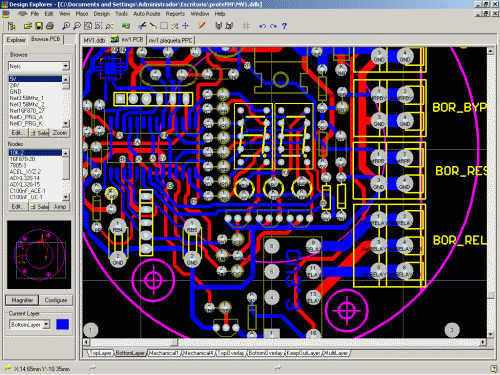This screenshot has width=500, height=375.
Task: Switch to the TopLayer tab
Action: 101,353
